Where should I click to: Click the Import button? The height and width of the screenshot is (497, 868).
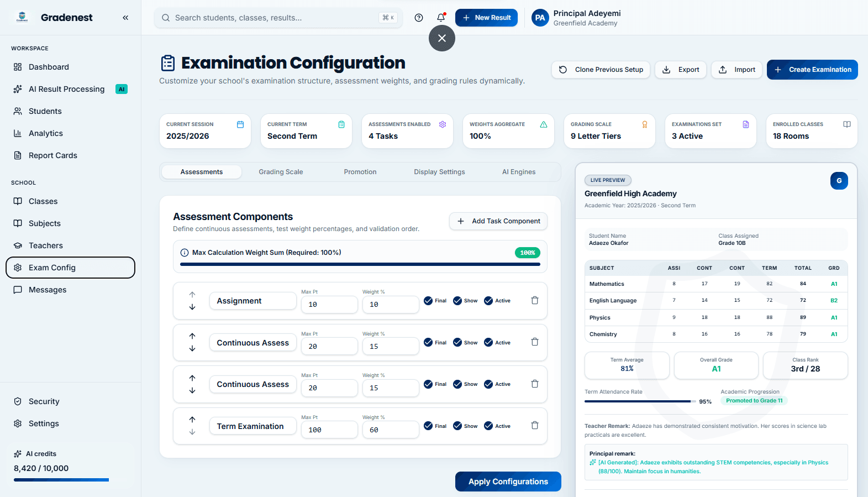(x=737, y=70)
